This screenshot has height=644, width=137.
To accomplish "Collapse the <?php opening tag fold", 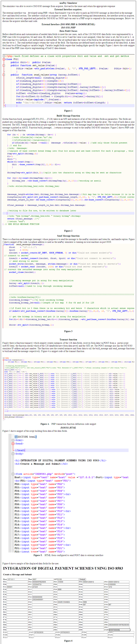I will click(4, 56).
